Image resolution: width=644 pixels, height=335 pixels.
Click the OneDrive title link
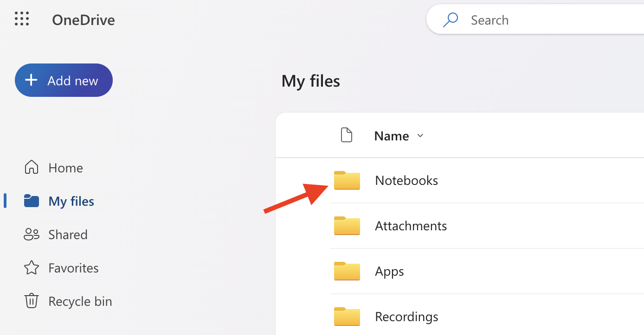click(x=84, y=20)
